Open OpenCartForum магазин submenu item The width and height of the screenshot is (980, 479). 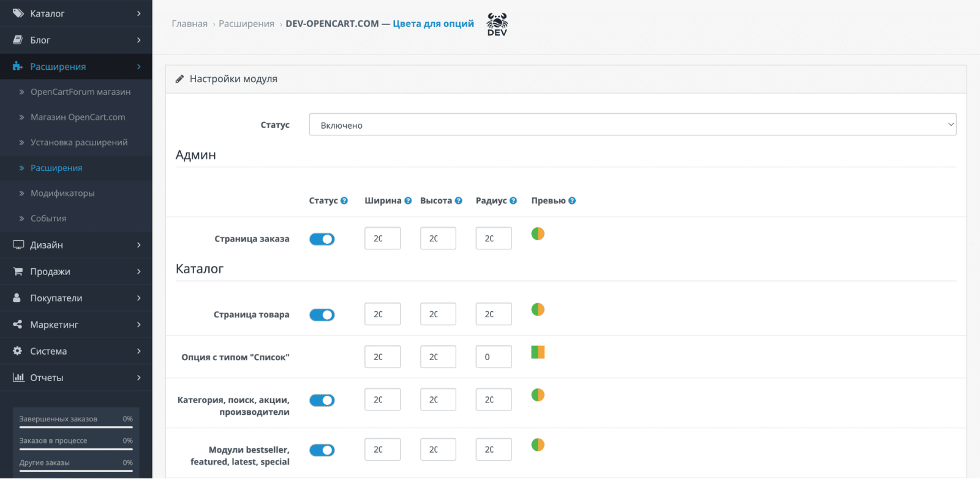[x=80, y=92]
